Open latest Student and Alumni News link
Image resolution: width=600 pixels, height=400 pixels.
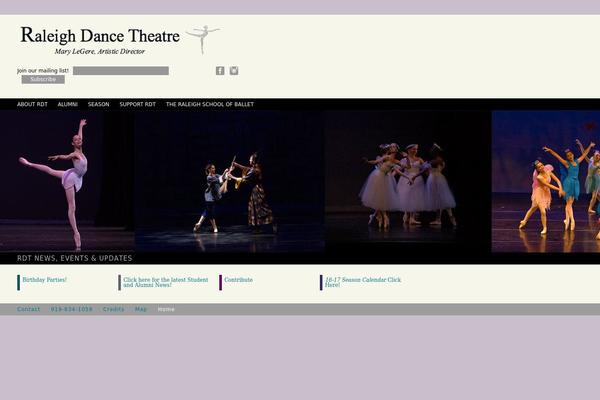coord(166,282)
